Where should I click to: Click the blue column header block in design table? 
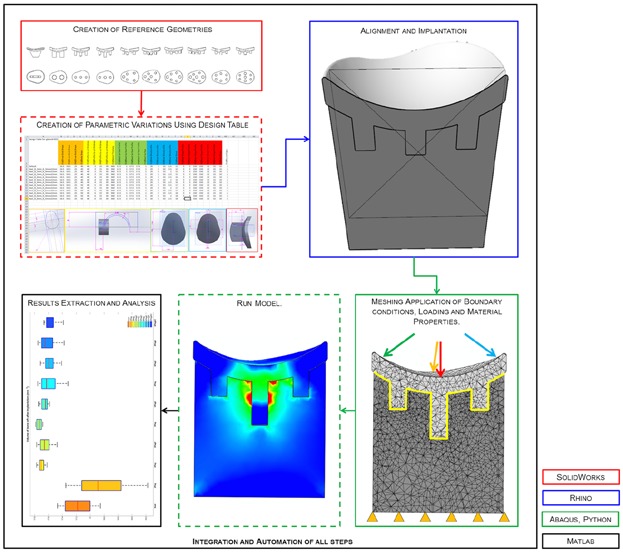point(162,152)
